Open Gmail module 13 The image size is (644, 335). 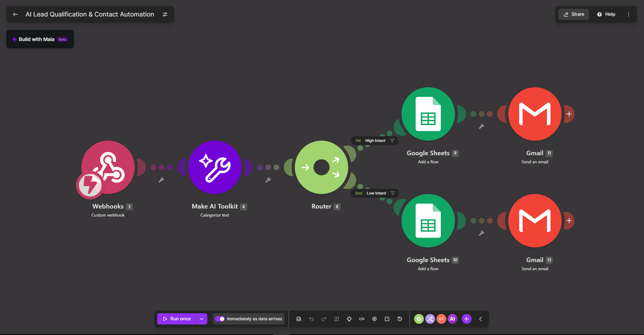(x=535, y=221)
